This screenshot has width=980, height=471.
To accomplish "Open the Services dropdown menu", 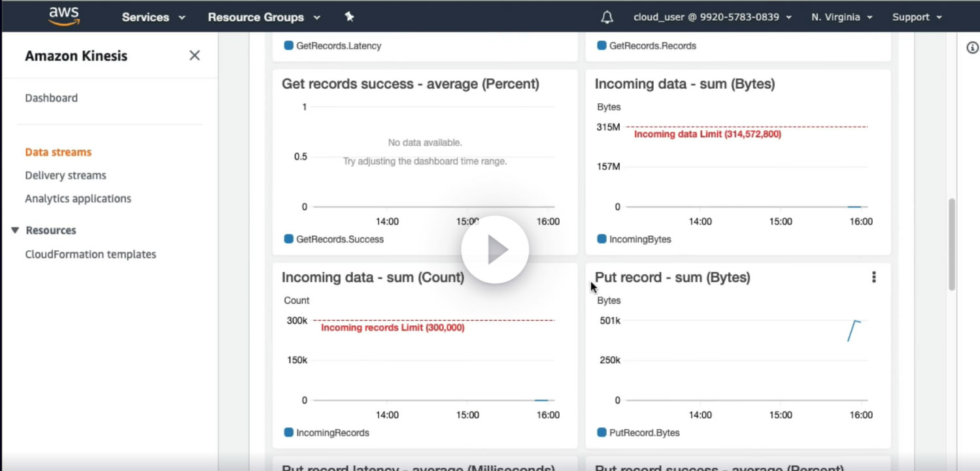I will [154, 17].
